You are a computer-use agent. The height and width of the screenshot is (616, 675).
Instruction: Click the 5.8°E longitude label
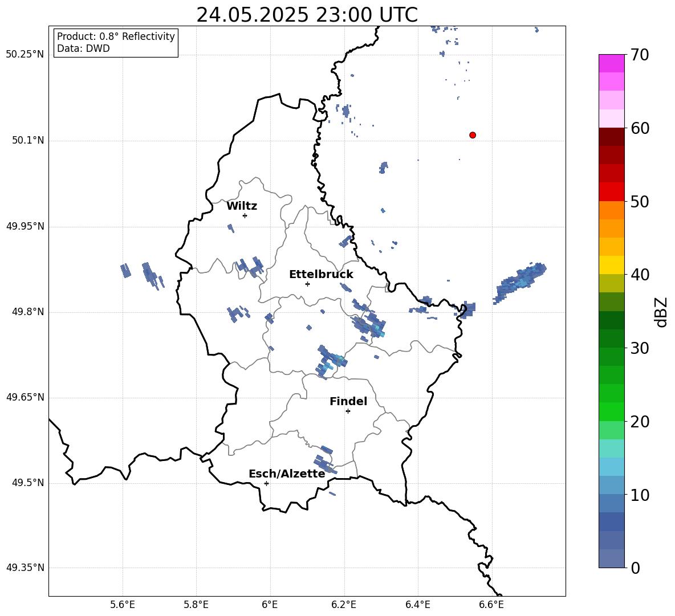[196, 605]
